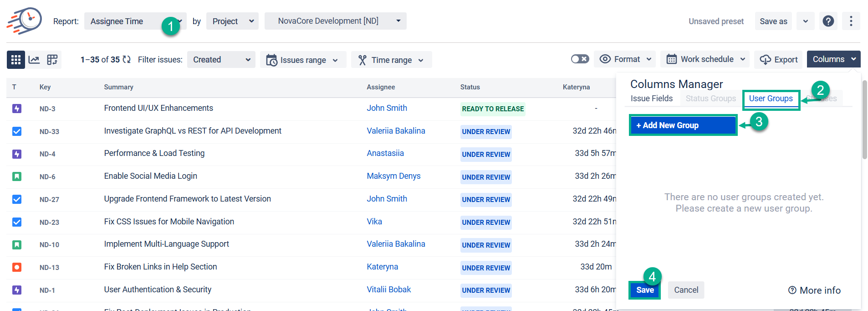This screenshot has width=868, height=311.
Task: Open the three-dot more options menu
Action: point(851,21)
